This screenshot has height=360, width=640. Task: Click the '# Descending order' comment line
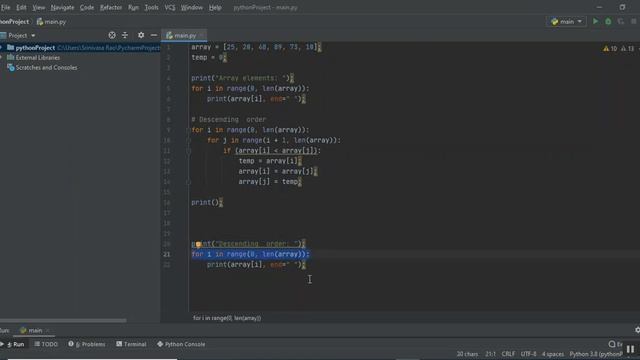point(229,120)
